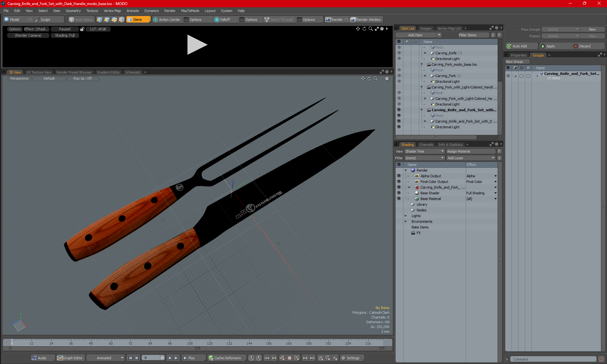Viewport: 607px width, 364px height.
Task: Toggle visibility of Base Shader layer
Action: point(399,193)
